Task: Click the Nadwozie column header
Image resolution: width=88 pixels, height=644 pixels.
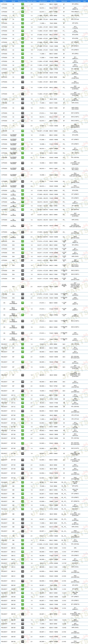Action: (x=64, y=1)
